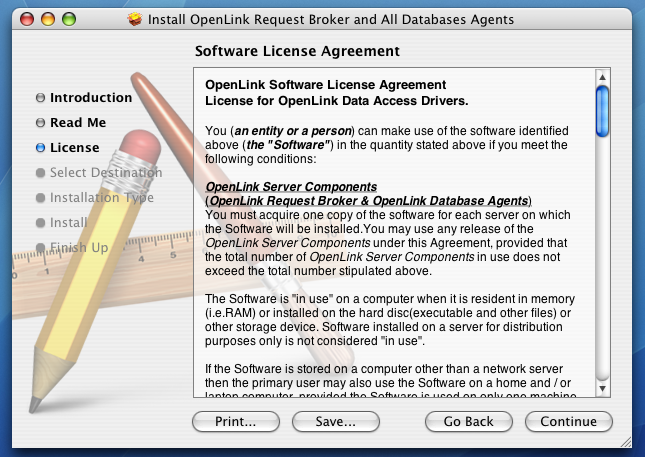Click the Select Destination step
Screen dimensions: 645x457
105,173
